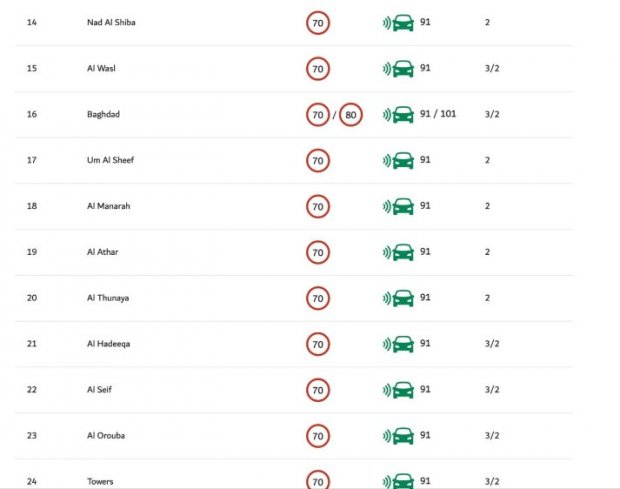The height and width of the screenshot is (489, 620).
Task: Select the 70 speed sign for Al Orouba
Action: (x=318, y=436)
